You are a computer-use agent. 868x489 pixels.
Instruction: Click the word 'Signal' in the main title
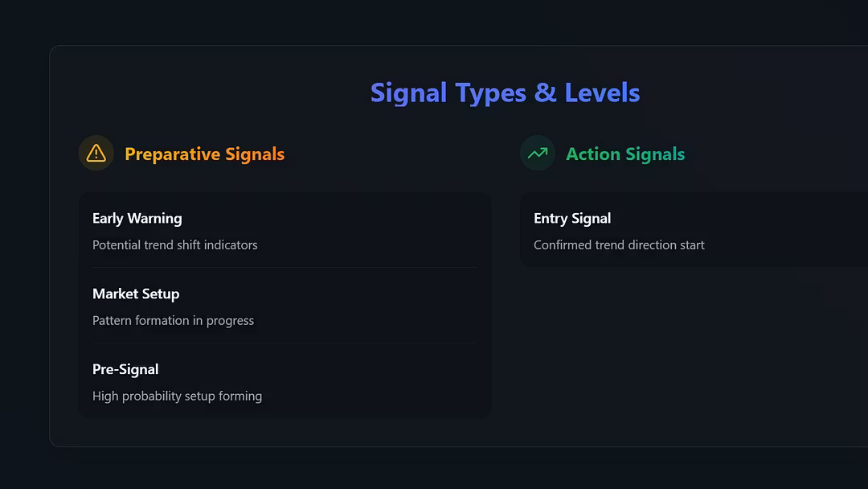point(408,92)
